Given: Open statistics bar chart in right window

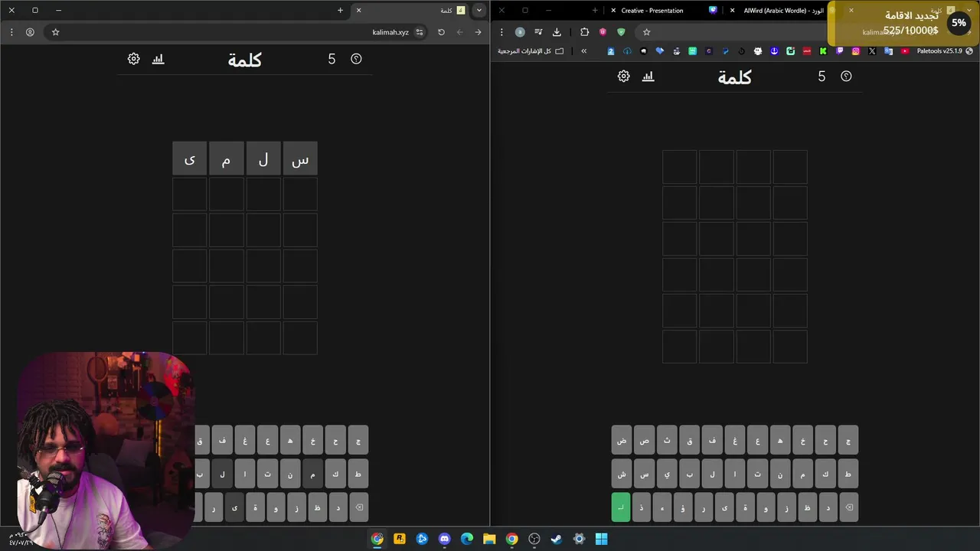Looking at the screenshot, I should [648, 77].
